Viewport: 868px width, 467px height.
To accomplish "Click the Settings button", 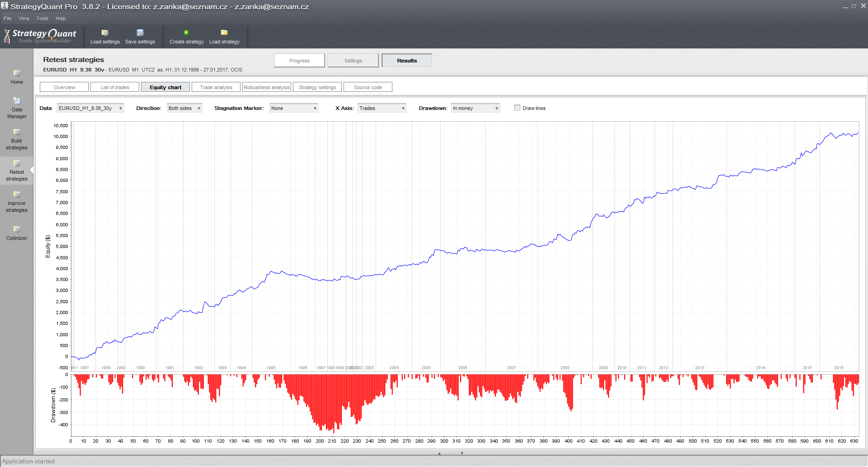I will (x=353, y=61).
